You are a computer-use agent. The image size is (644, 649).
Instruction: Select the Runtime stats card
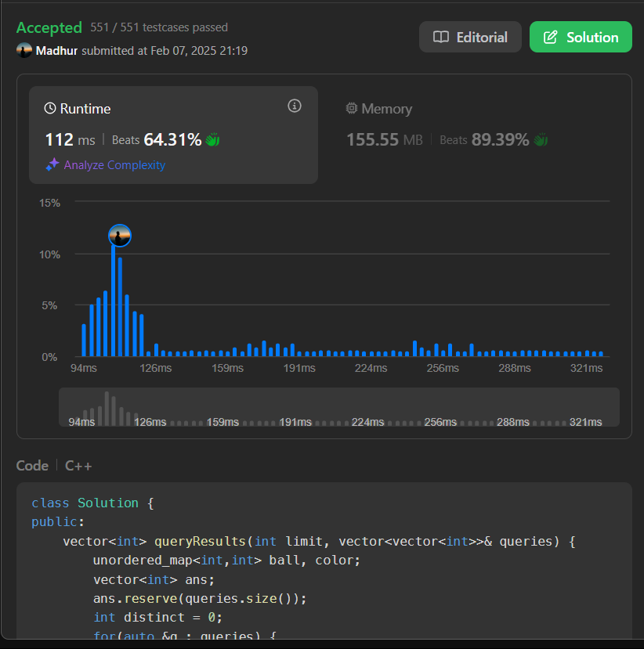[x=173, y=135]
